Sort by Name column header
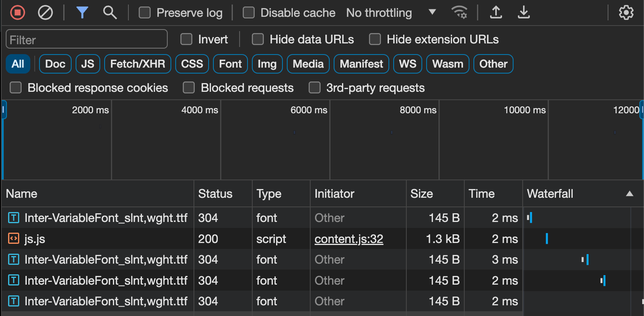The width and height of the screenshot is (644, 316). [98, 194]
